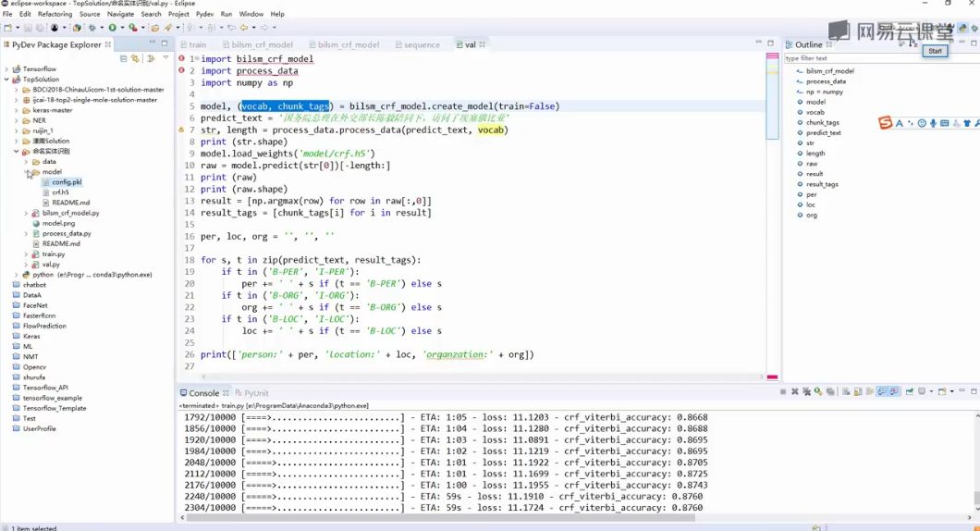Select model.png file in explorer
The height and width of the screenshot is (531, 980).
pyautogui.click(x=58, y=223)
